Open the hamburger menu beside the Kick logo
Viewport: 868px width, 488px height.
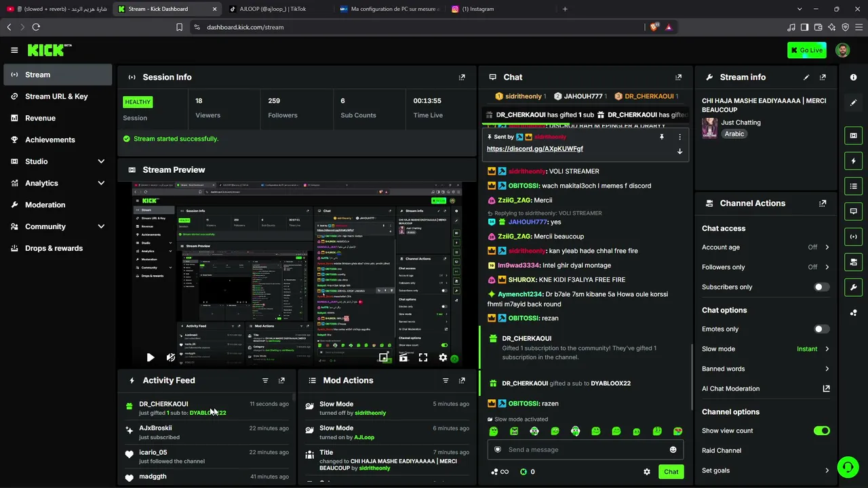[x=14, y=50]
